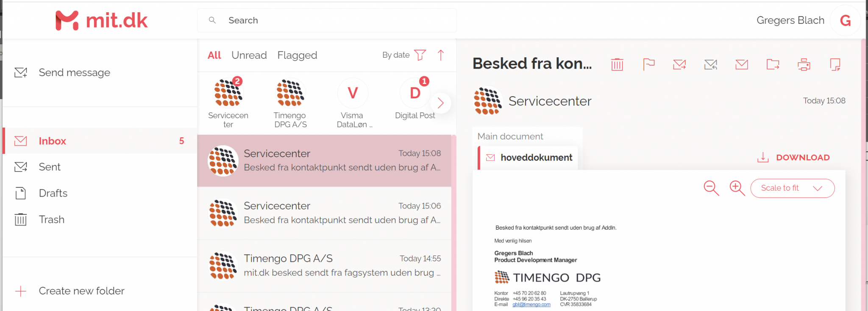Expand more senders with right chevron
868x311 pixels.
[441, 103]
